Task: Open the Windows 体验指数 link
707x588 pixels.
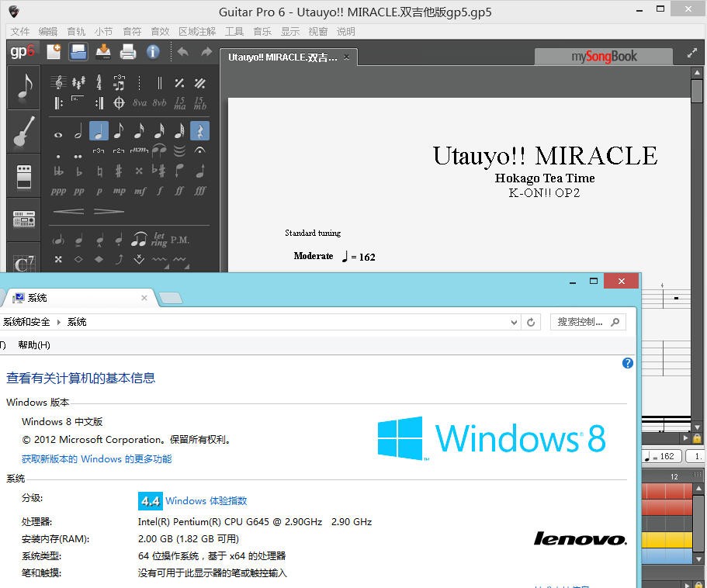Action: click(x=206, y=501)
